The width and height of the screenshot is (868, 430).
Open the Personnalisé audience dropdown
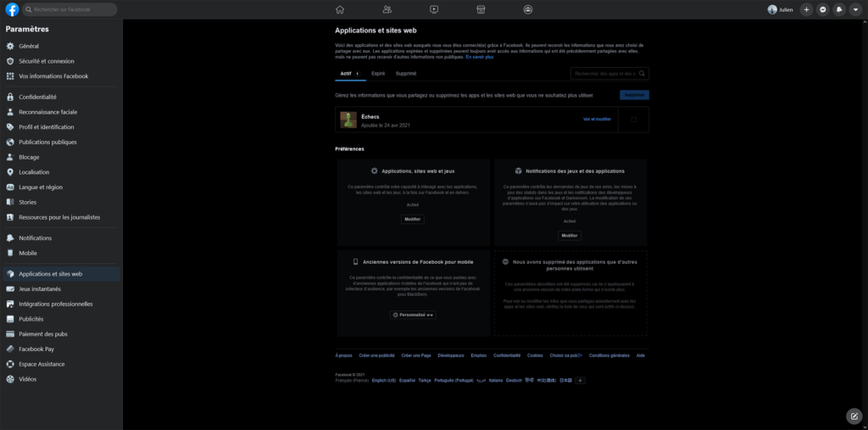(413, 315)
